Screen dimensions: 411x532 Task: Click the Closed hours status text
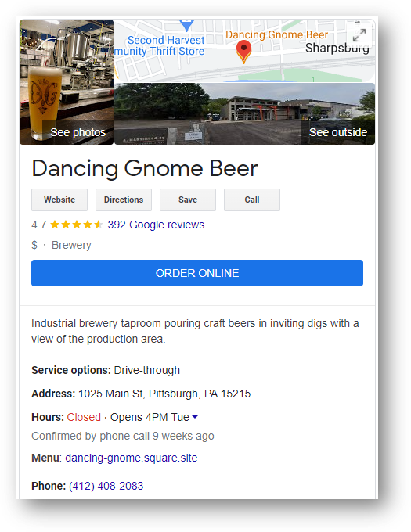coord(84,417)
